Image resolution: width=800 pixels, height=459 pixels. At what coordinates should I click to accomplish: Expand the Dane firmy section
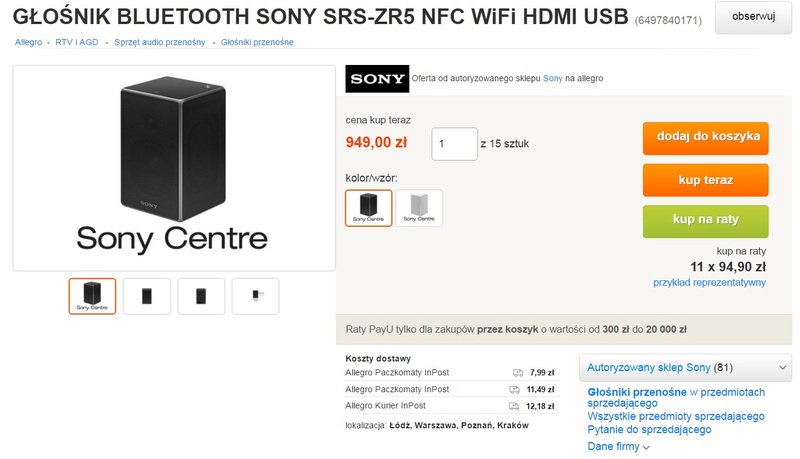point(618,447)
